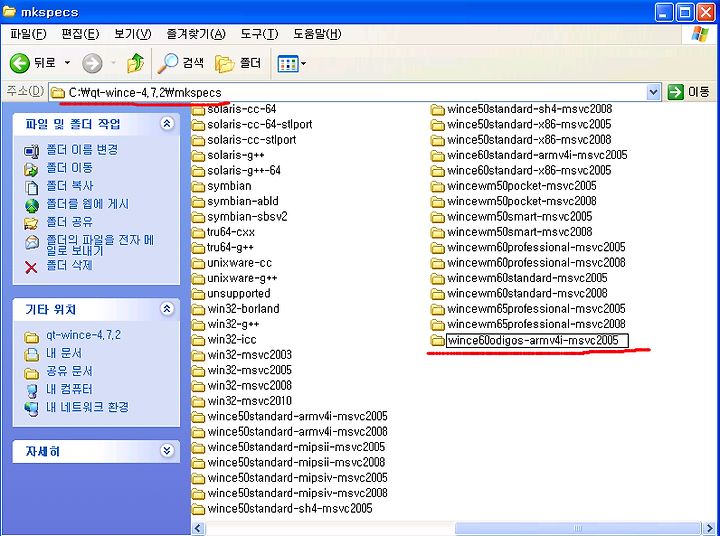The width and height of the screenshot is (720, 536).
Task: Open 내 문서 in Other Places
Action: (64, 353)
